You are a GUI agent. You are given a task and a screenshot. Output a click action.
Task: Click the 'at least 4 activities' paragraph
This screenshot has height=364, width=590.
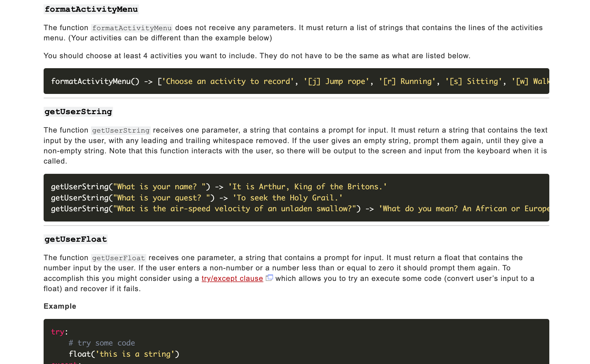[x=257, y=56]
